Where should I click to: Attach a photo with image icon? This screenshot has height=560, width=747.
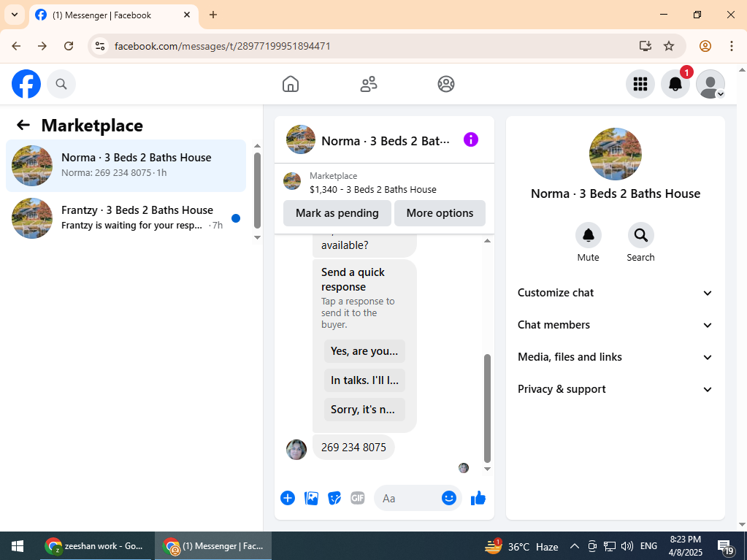[311, 498]
